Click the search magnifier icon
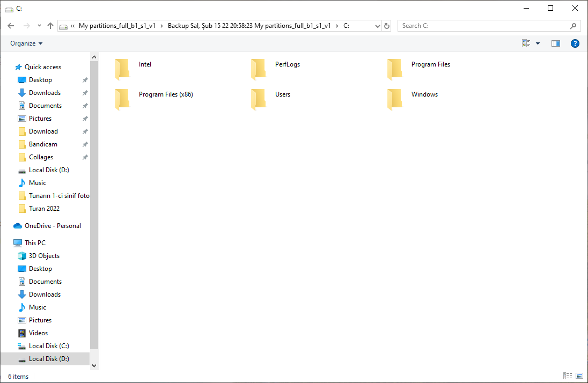Viewport: 588px width, 383px height. [573, 26]
